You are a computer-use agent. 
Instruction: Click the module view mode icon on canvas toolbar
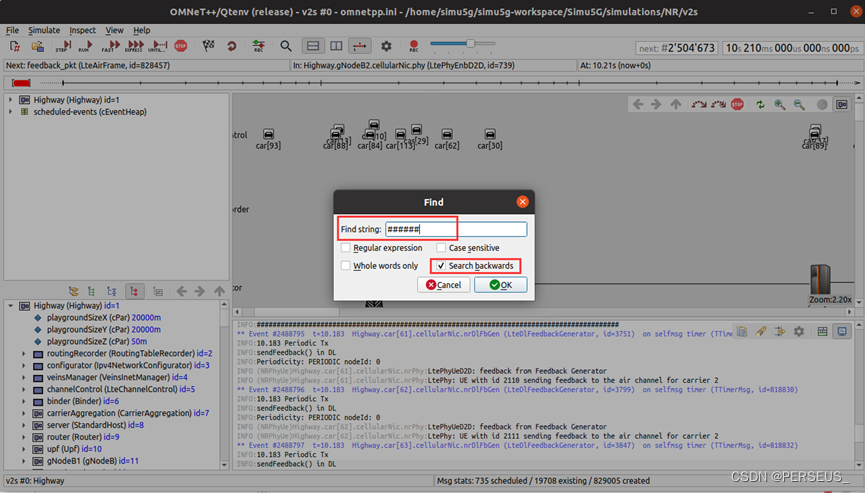(842, 104)
